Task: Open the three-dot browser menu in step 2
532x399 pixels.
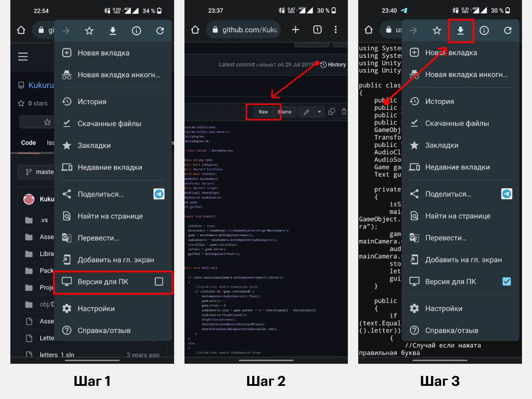Action: coord(335,30)
